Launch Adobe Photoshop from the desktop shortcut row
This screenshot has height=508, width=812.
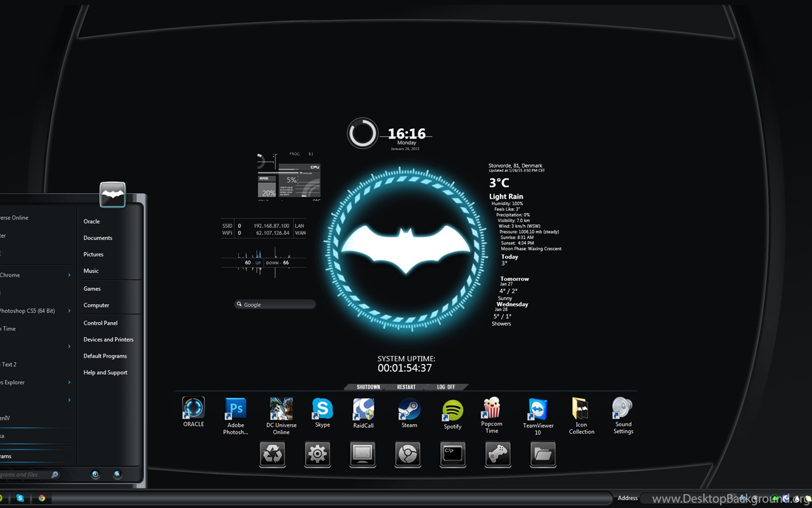coord(235,416)
